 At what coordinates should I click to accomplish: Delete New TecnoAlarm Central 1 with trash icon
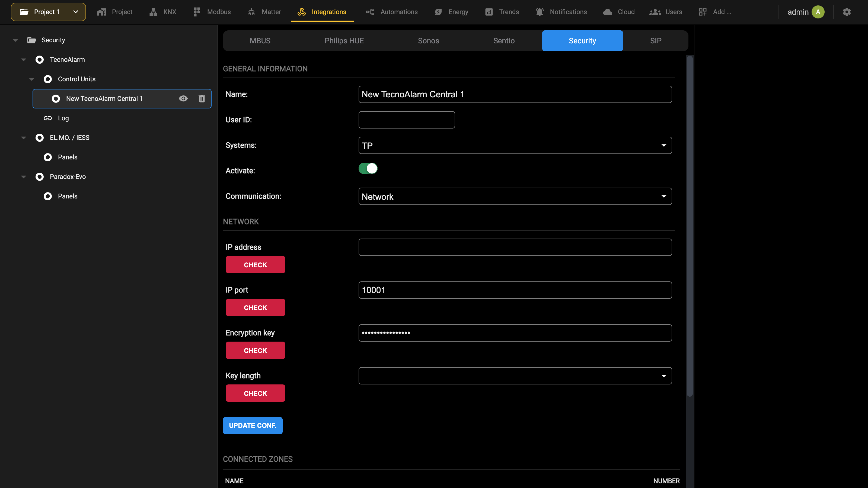tap(202, 99)
